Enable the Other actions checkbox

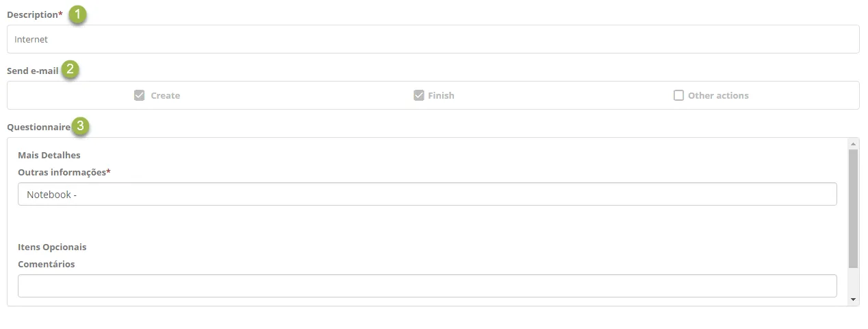[678, 95]
